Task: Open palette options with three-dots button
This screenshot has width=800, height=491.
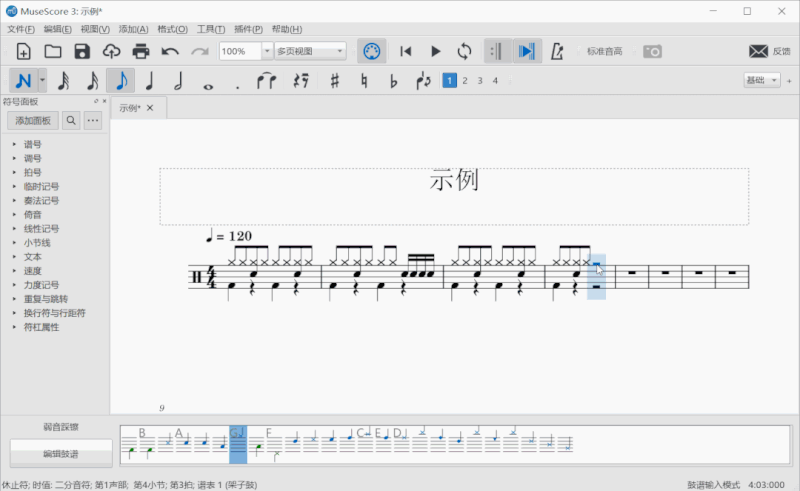Action: click(x=92, y=120)
